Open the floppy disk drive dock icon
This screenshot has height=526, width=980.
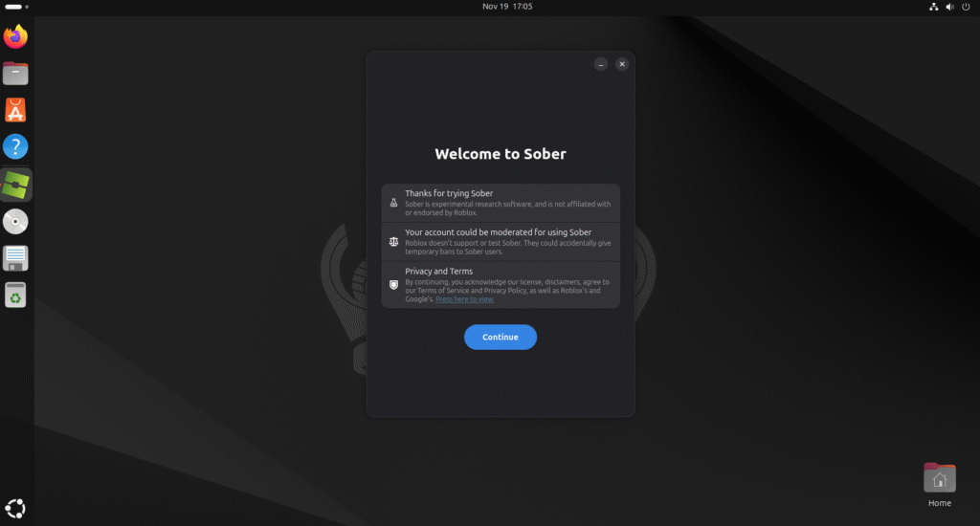pyautogui.click(x=15, y=258)
